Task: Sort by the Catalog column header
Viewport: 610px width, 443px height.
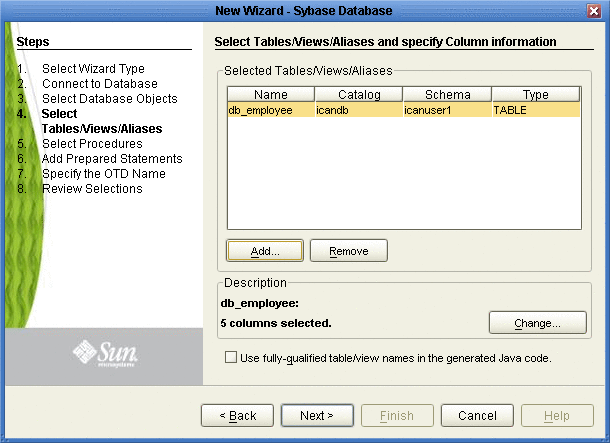Action: pyautogui.click(x=359, y=95)
